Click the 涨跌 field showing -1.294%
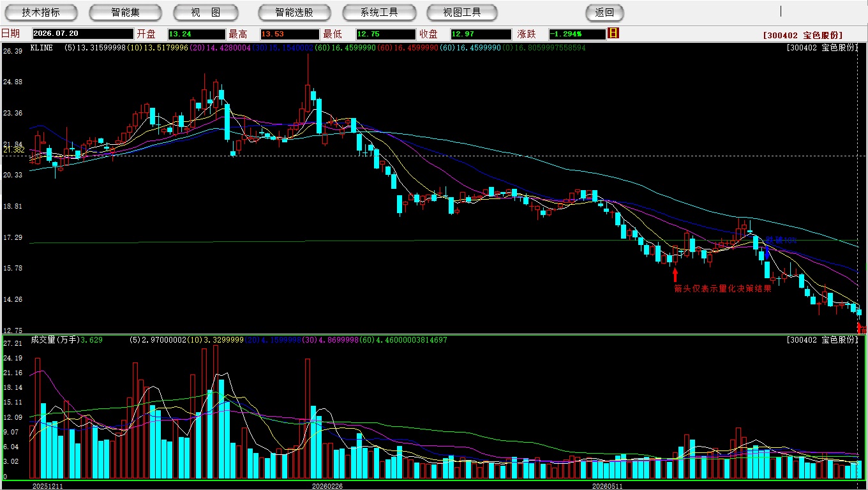 click(576, 34)
